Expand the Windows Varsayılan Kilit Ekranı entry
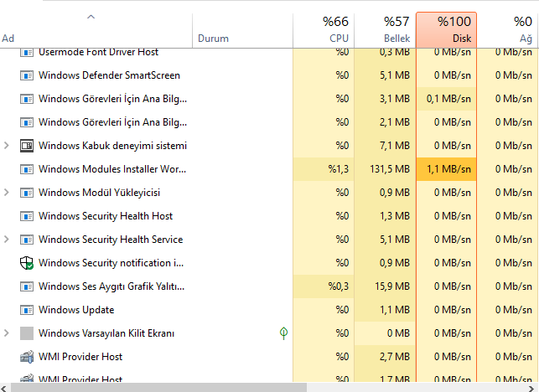 [8, 333]
